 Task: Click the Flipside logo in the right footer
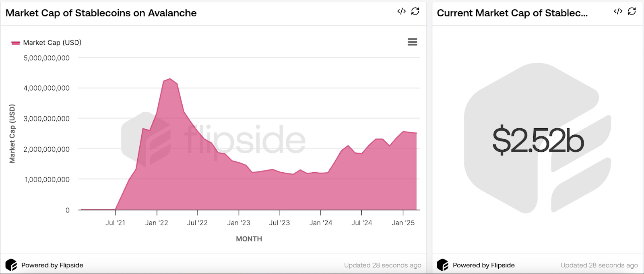443,265
